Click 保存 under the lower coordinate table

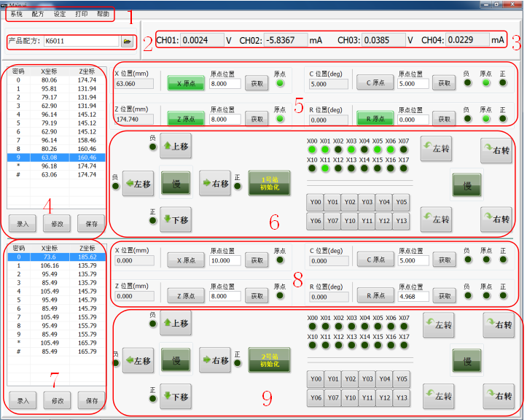pos(92,400)
